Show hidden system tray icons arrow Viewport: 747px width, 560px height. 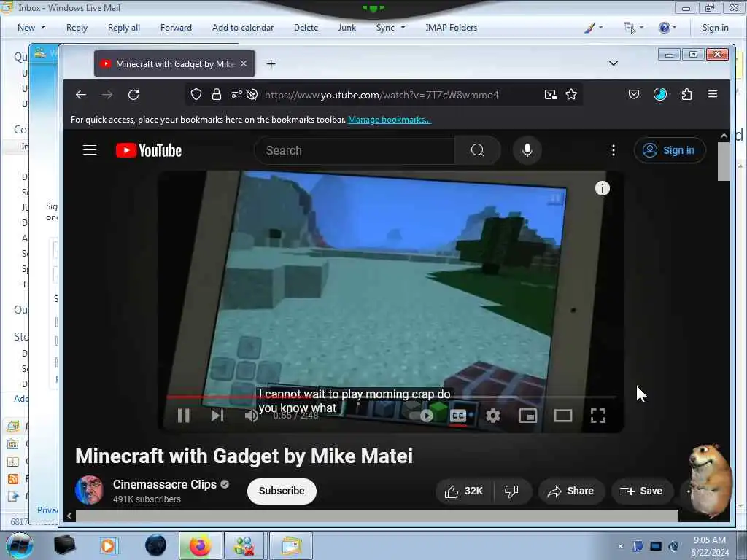pos(620,546)
